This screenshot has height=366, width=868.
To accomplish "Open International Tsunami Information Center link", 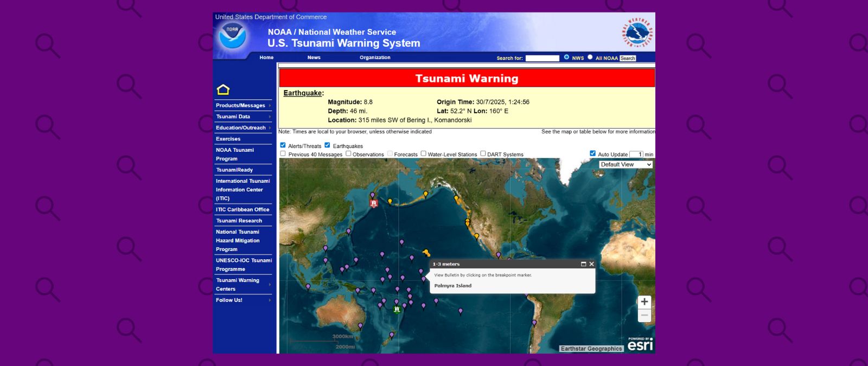I will [x=242, y=190].
